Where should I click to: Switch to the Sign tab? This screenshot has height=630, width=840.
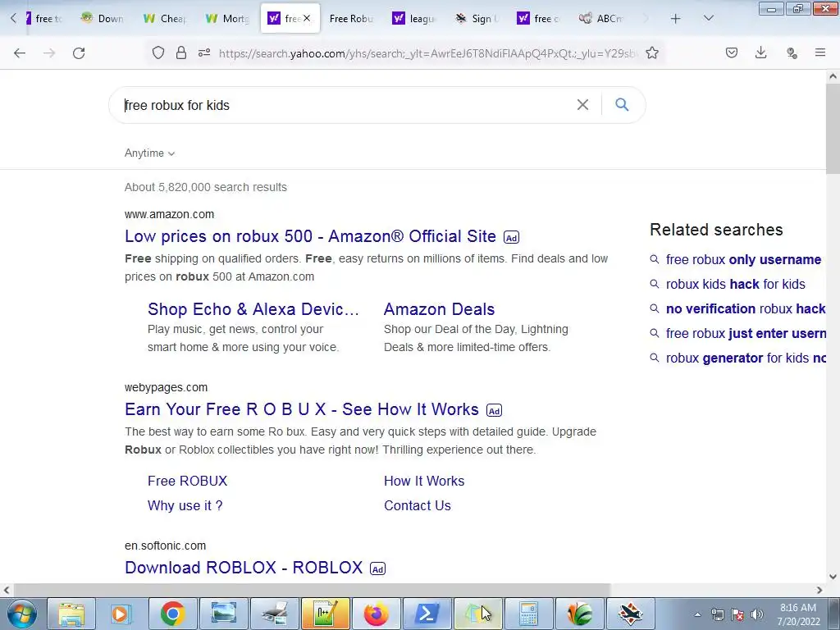[x=477, y=19]
